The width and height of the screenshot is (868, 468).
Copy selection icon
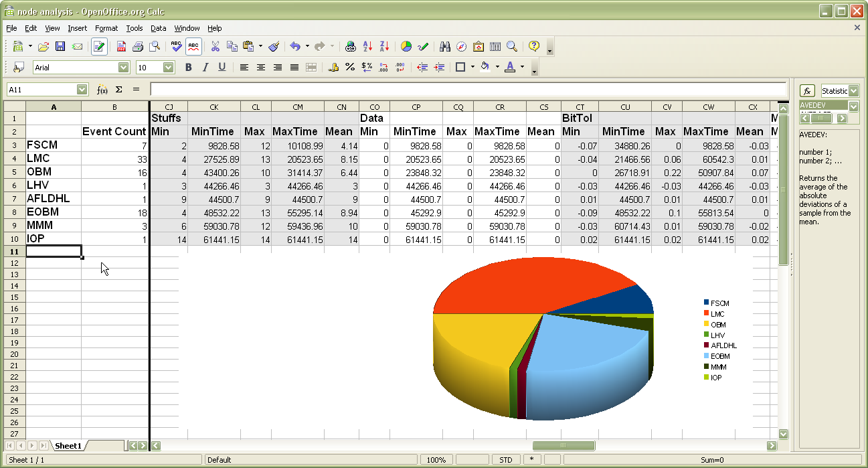click(232, 46)
